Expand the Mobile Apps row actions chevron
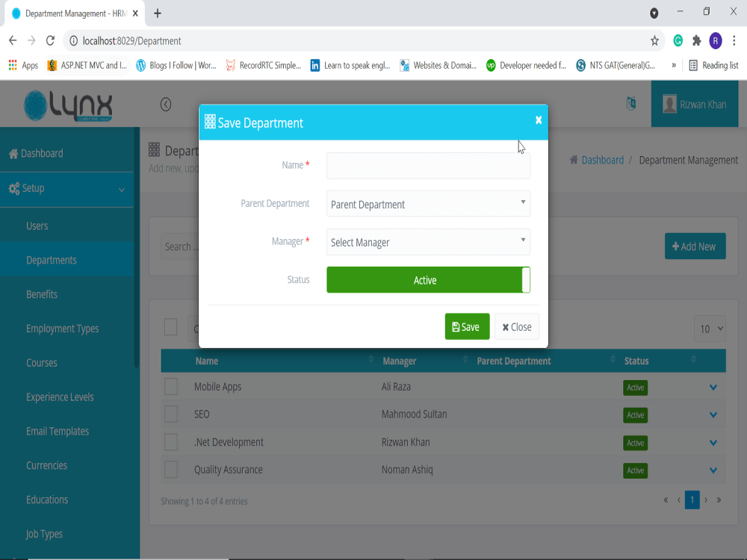 pyautogui.click(x=713, y=387)
